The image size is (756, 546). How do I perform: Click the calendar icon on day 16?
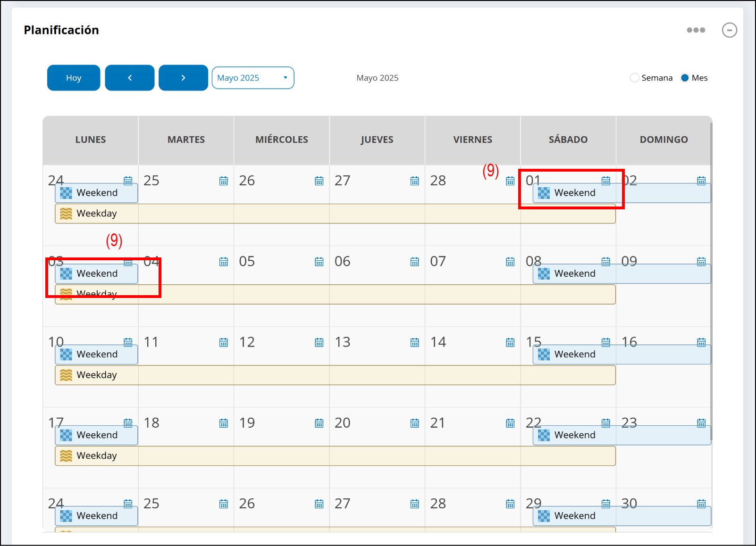coord(701,342)
